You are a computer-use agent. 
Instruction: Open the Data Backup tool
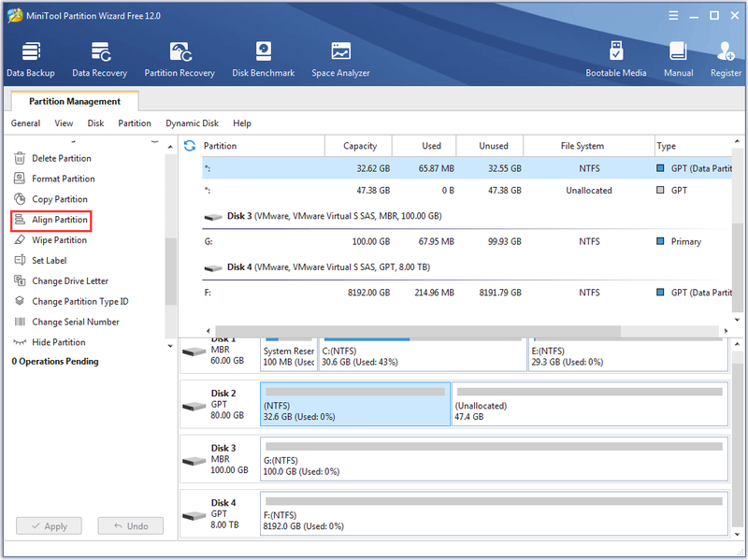point(31,60)
